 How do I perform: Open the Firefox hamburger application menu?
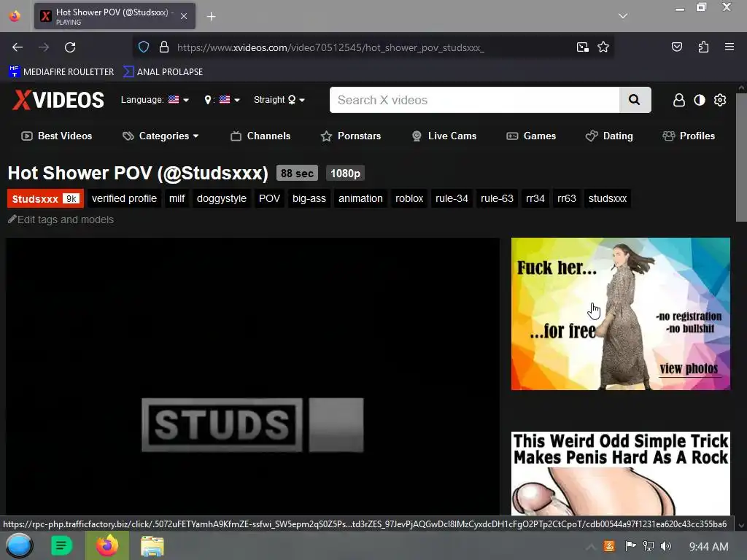point(729,47)
